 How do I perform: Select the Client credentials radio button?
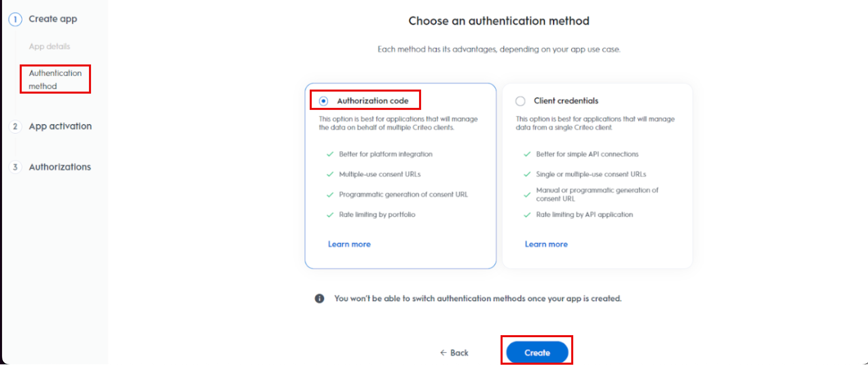point(521,100)
